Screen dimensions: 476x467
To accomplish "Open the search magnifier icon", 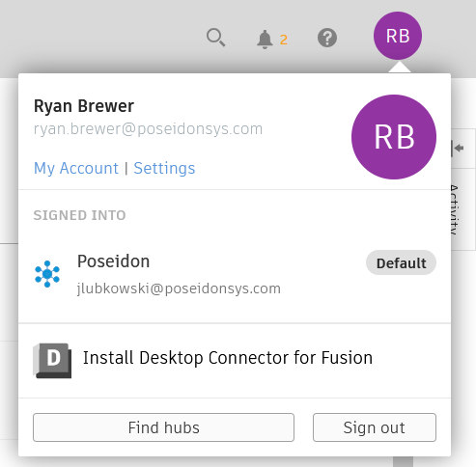I will click(215, 38).
